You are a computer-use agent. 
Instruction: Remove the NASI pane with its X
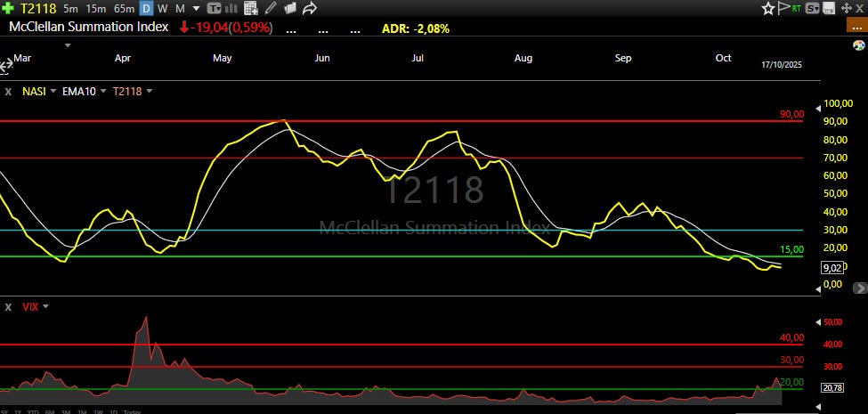click(x=8, y=92)
